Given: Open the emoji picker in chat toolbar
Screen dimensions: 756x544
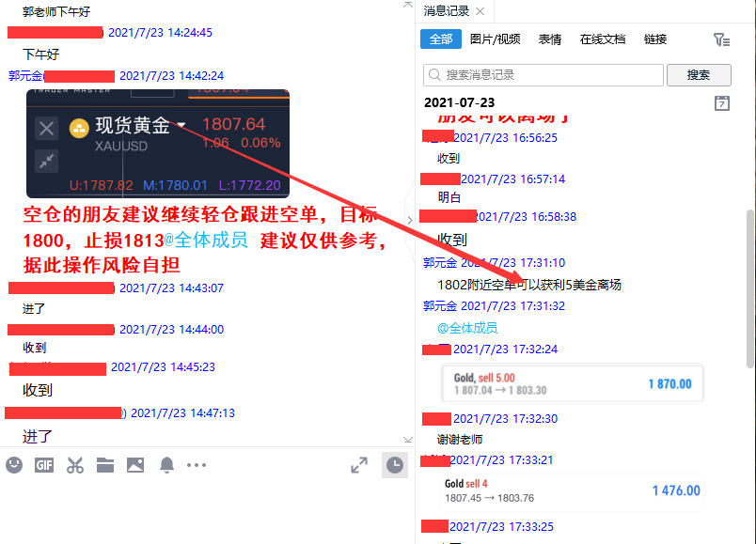Looking at the screenshot, I should pos(14,465).
